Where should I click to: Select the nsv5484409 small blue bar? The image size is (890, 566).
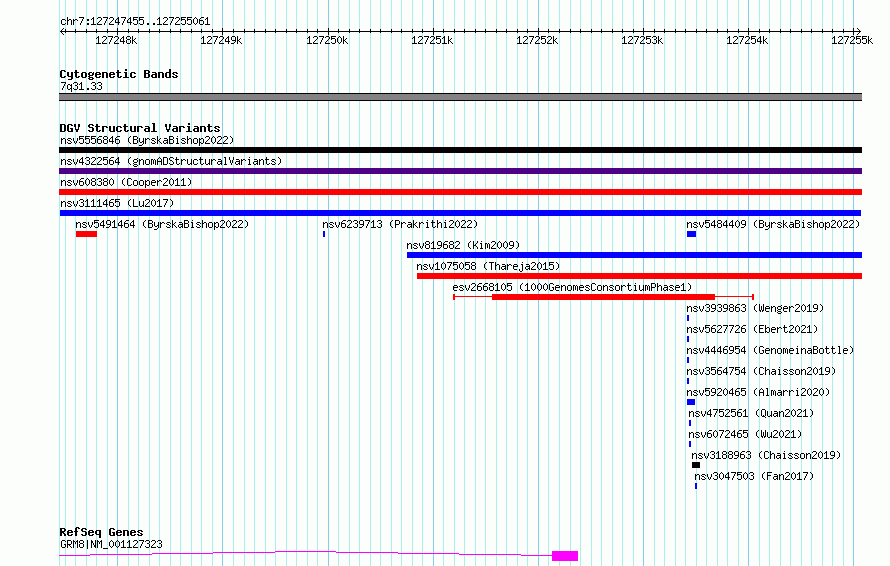pos(691,234)
